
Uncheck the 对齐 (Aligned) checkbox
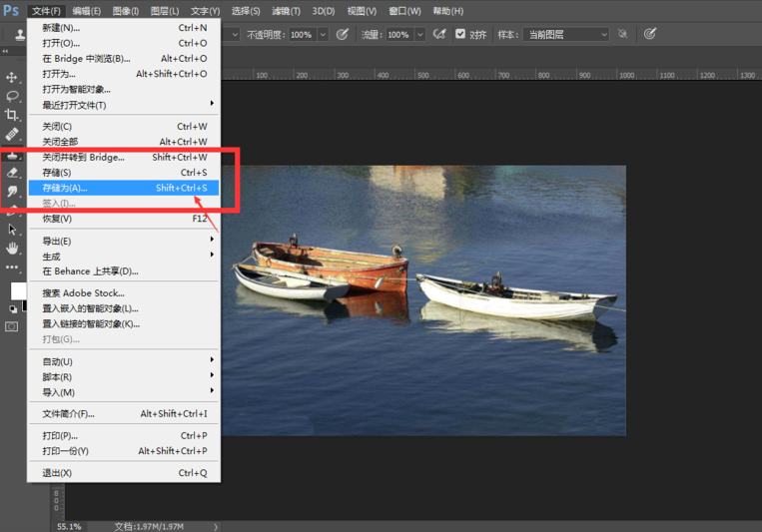[460, 34]
